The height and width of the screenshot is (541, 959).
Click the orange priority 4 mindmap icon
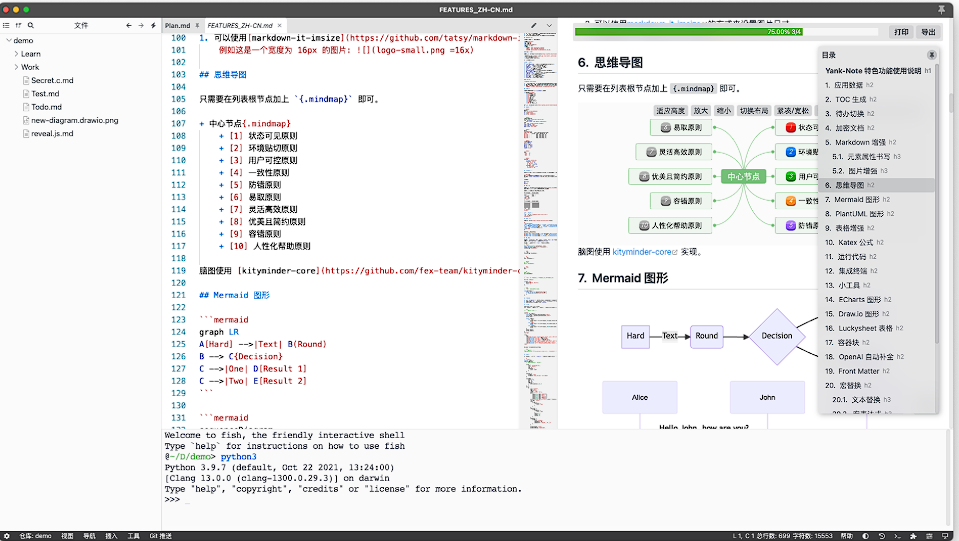[790, 201]
